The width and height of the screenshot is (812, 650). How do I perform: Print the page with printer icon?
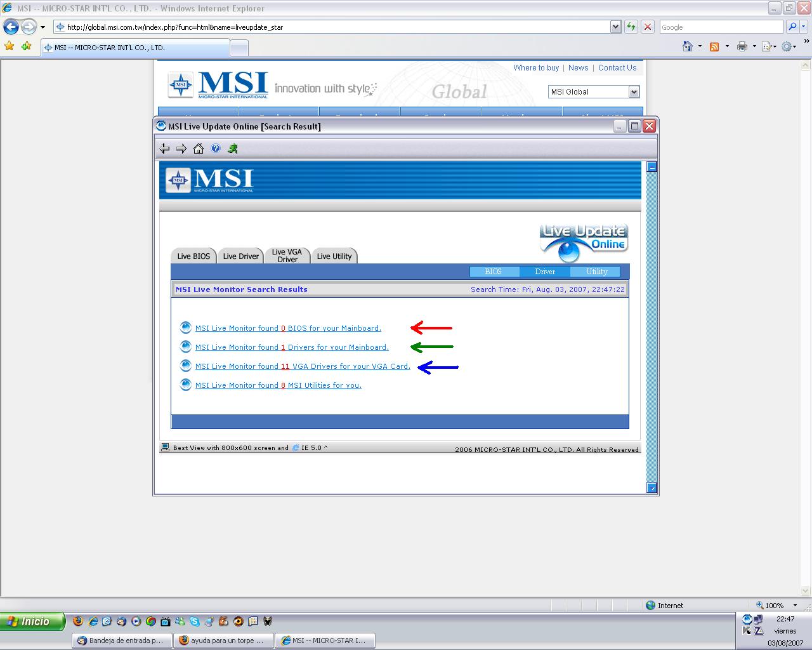[742, 46]
